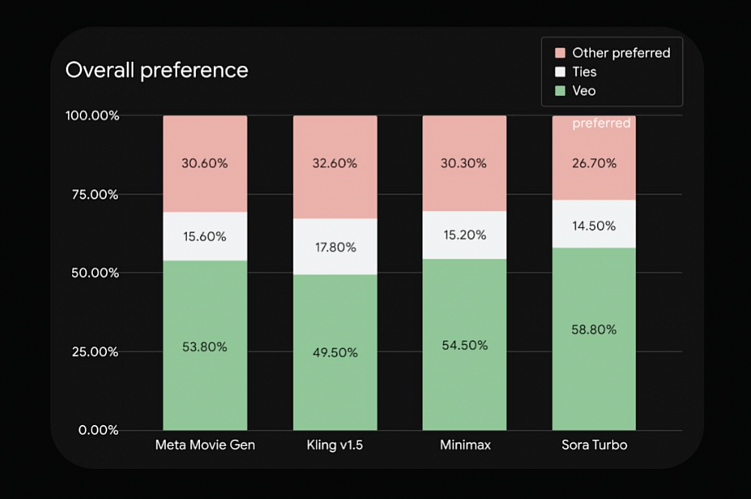Click the green Veo legend swatch

coord(559,91)
